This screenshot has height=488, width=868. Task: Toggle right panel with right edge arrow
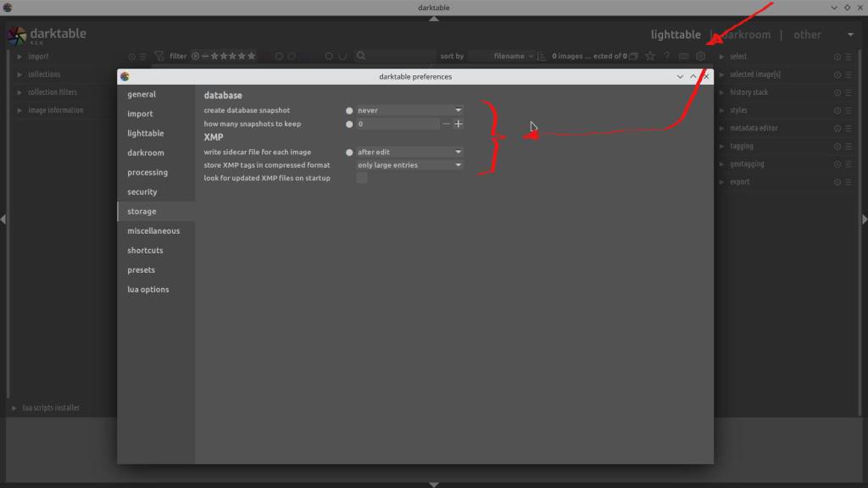tap(865, 219)
